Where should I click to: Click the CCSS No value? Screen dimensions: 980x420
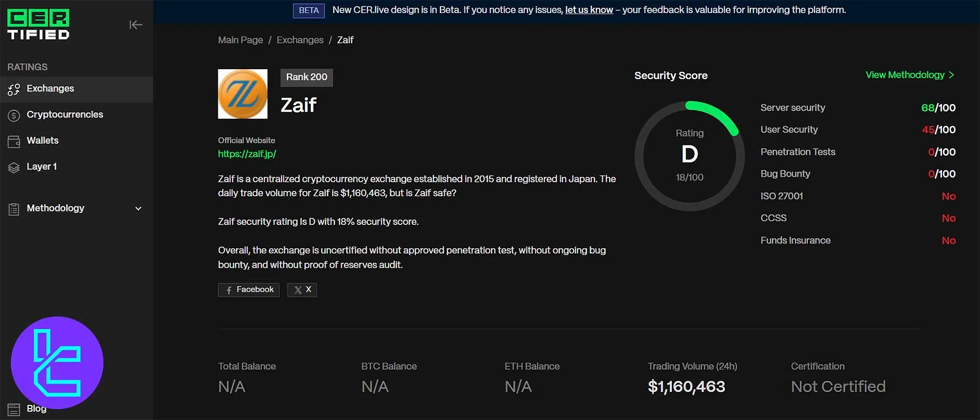(x=948, y=218)
